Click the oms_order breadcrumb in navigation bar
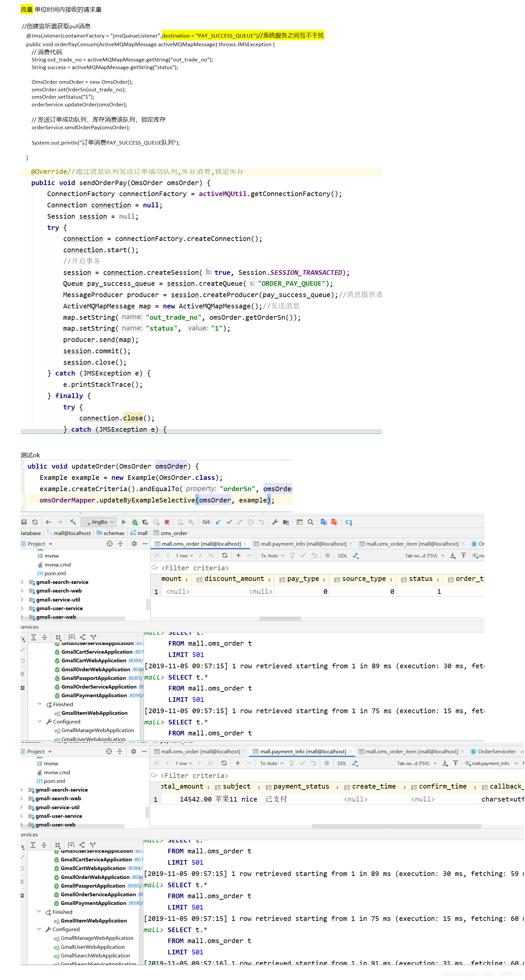Screen dimensions: 525x980 pyautogui.click(x=170, y=533)
